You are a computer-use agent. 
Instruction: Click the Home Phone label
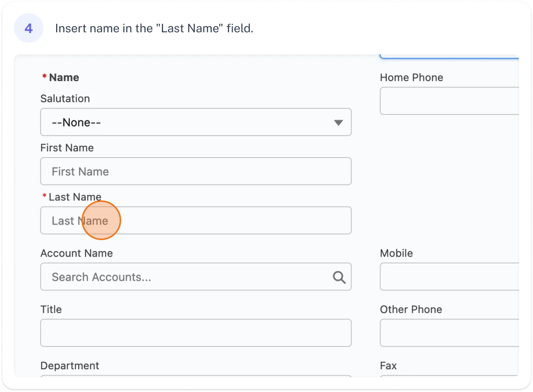(x=411, y=77)
